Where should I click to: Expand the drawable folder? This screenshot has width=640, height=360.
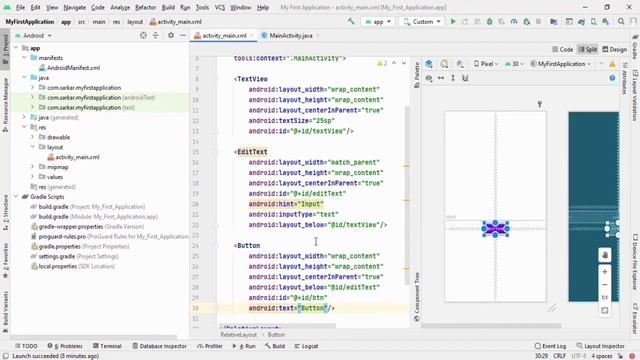(x=32, y=137)
